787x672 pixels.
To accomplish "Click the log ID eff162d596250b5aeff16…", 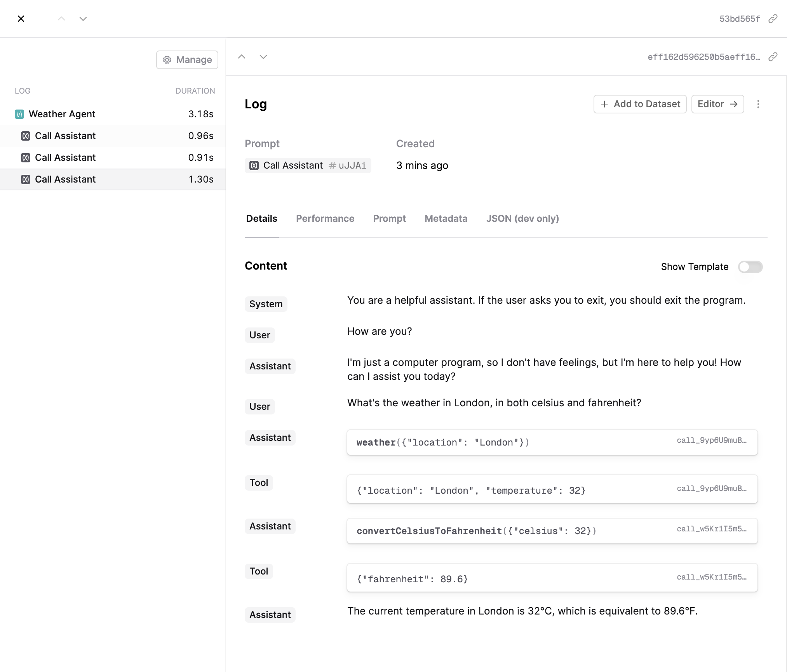I will pyautogui.click(x=704, y=57).
